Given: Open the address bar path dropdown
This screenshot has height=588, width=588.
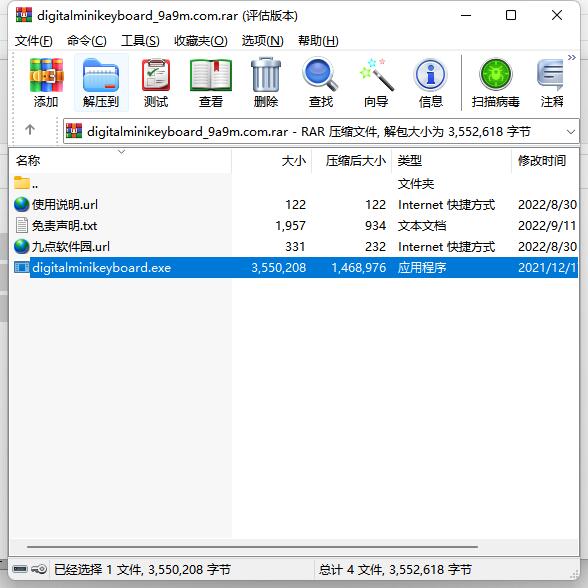Looking at the screenshot, I should click(571, 132).
